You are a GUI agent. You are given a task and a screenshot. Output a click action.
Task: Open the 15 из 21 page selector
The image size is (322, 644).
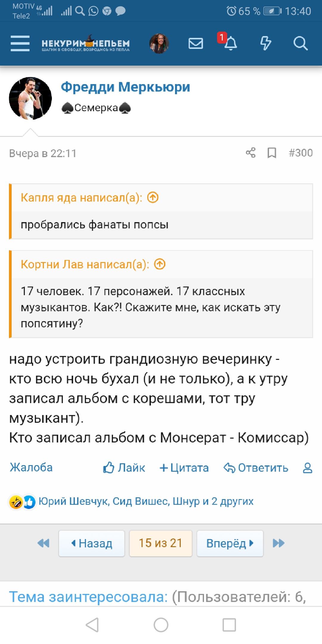tap(160, 543)
